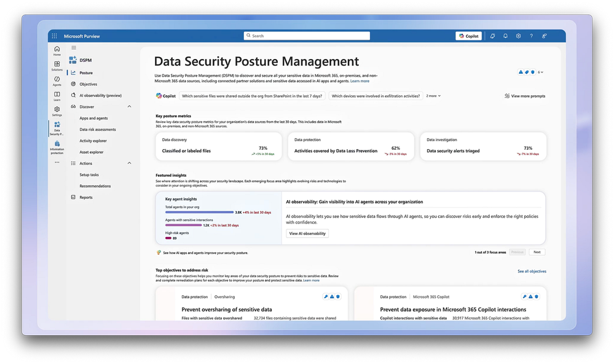Open the notifications bell icon
This screenshot has height=364, width=614.
point(505,36)
